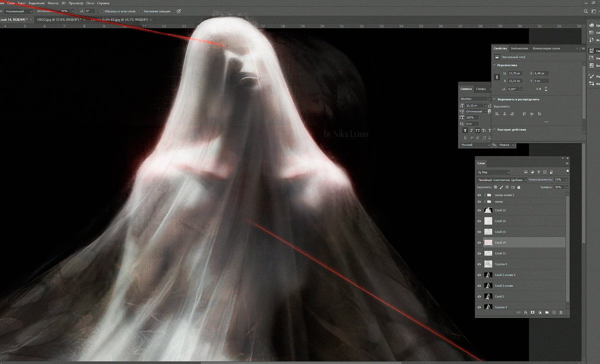Screen dimensions: 600x364
Task: Click the align top edges icon
Action: [x=524, y=114]
